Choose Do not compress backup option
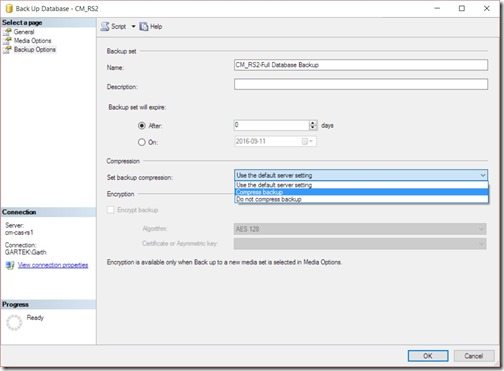Screen dimensions: 504x371 point(361,199)
